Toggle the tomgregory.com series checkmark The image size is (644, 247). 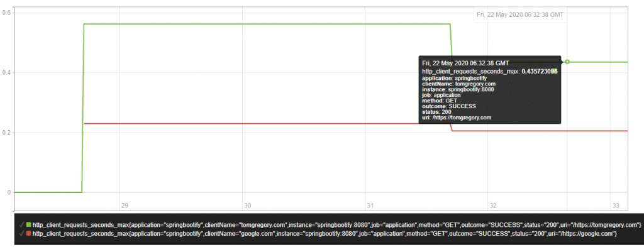coord(21,225)
